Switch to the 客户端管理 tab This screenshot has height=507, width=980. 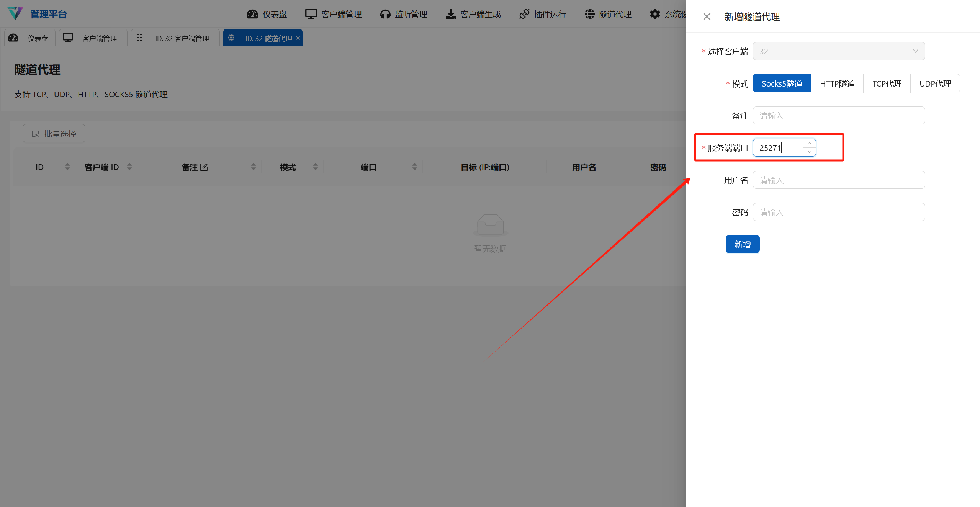(x=93, y=38)
